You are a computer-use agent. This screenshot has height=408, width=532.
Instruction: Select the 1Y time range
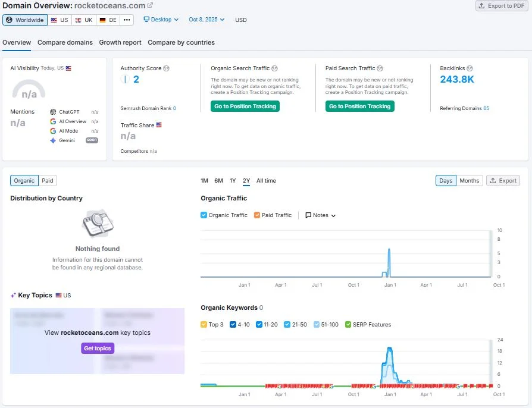coord(233,181)
